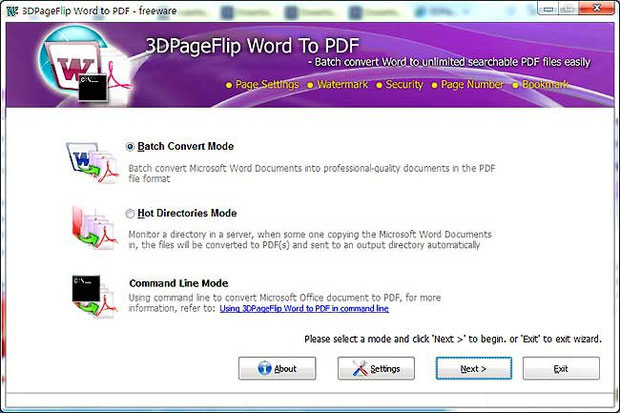620x413 pixels.
Task: Click the 'Please select a mode' instruction text
Action: click(x=453, y=339)
